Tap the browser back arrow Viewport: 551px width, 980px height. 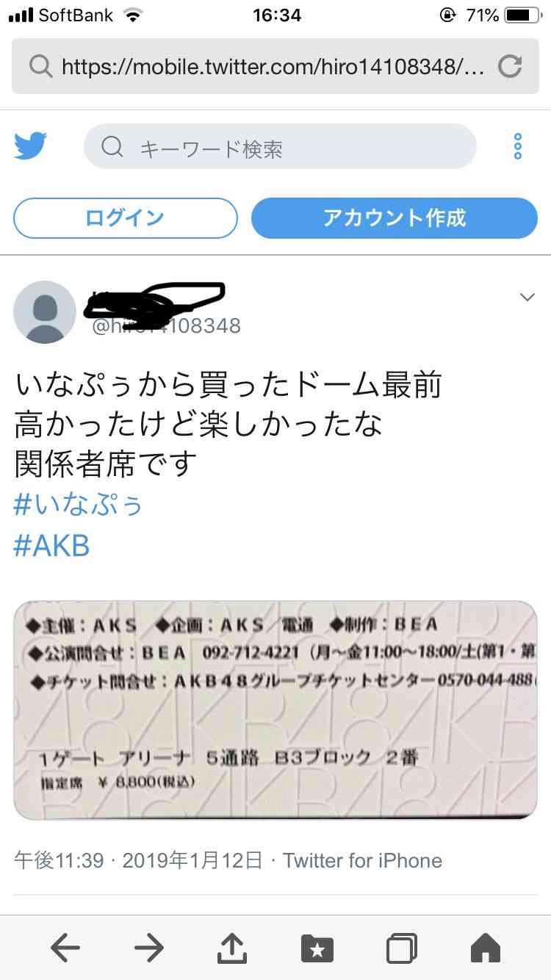pyautogui.click(x=65, y=948)
